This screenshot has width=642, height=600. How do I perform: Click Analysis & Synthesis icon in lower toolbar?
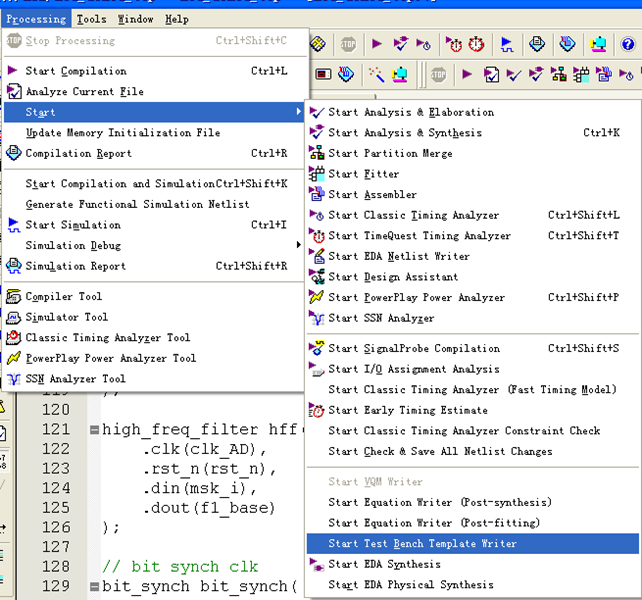(536, 74)
